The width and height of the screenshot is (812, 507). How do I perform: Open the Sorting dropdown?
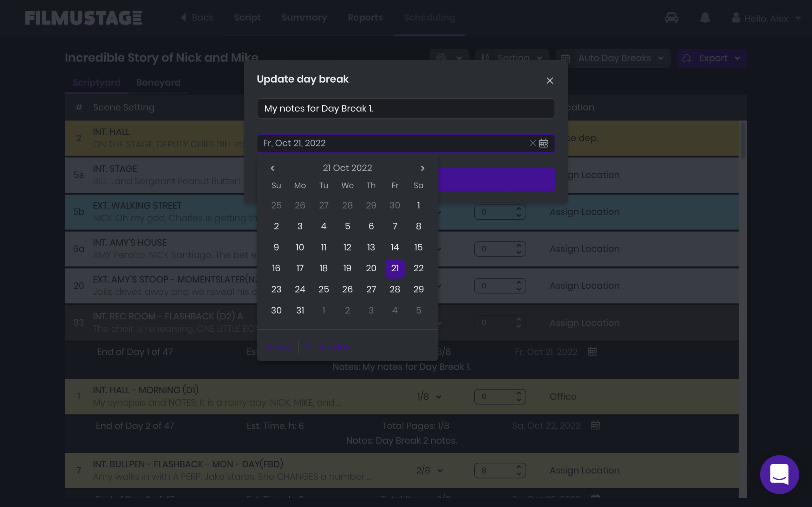coord(514,58)
